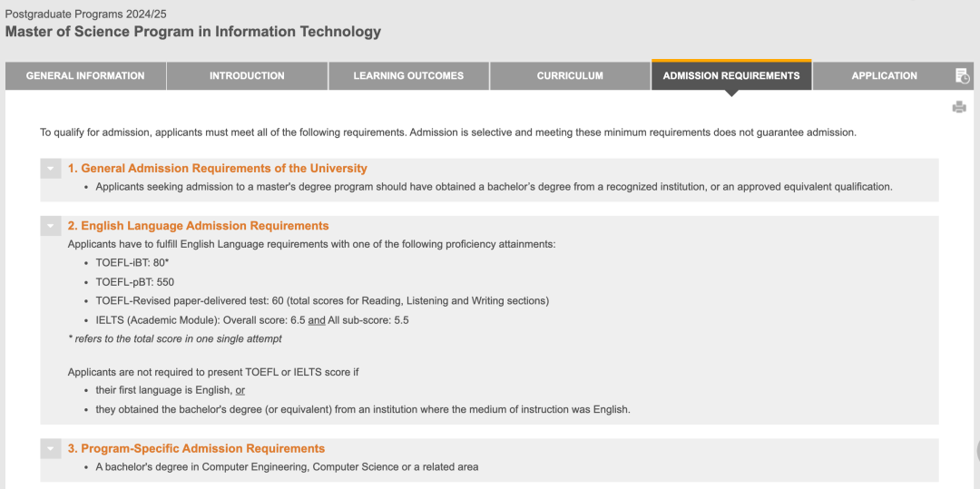The image size is (980, 489).
Task: Select the Admission Requirements tab
Action: click(x=731, y=76)
